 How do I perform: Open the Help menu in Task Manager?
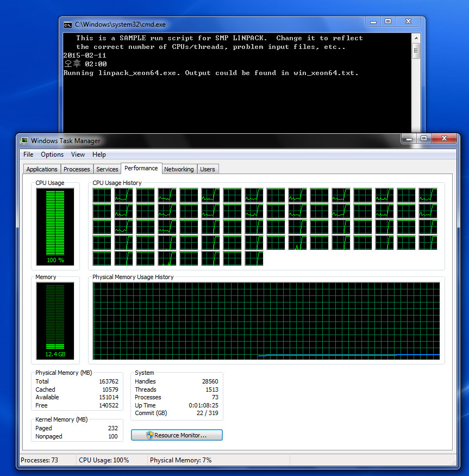tap(99, 154)
